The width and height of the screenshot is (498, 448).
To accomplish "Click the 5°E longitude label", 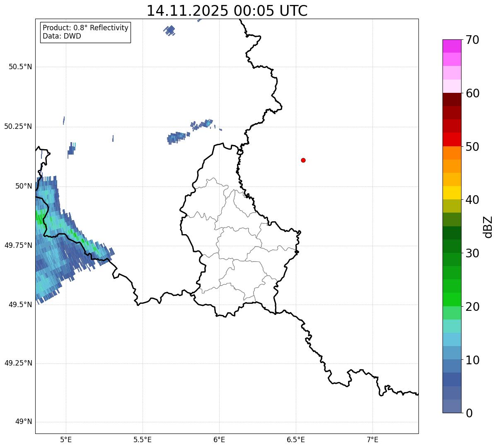I will pyautogui.click(x=66, y=439).
